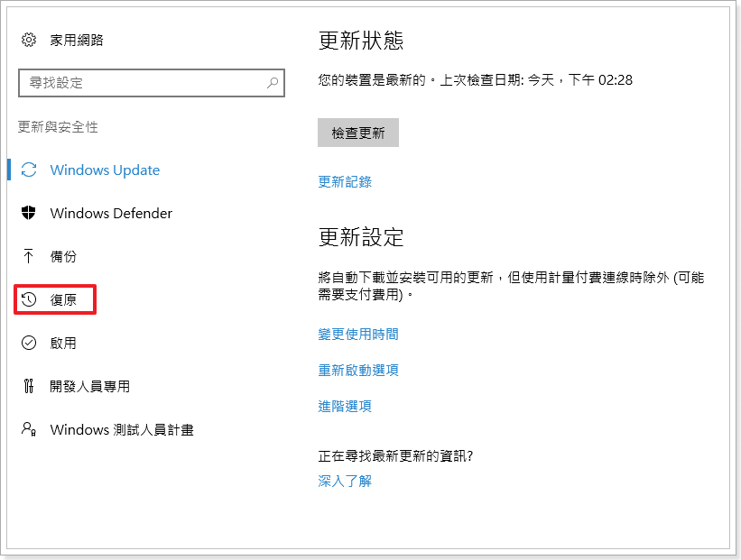Click the person icon next to Windows 測試人員計畫
741x560 pixels.
(27, 429)
